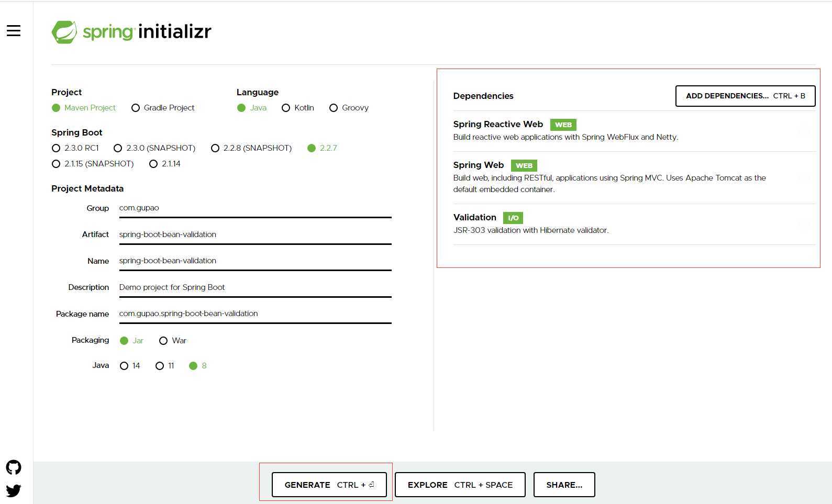Select Spring Boot 2.1.14
This screenshot has width=832, height=504.
[165, 164]
